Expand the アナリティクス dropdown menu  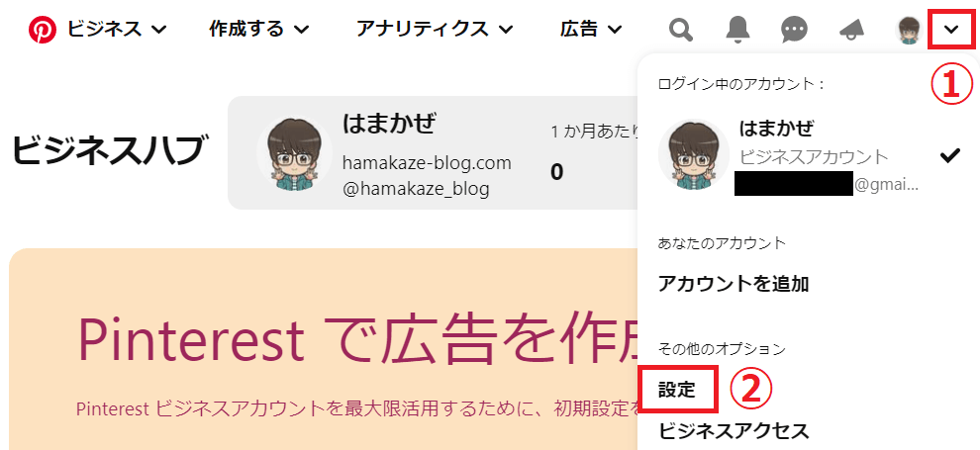click(x=435, y=29)
